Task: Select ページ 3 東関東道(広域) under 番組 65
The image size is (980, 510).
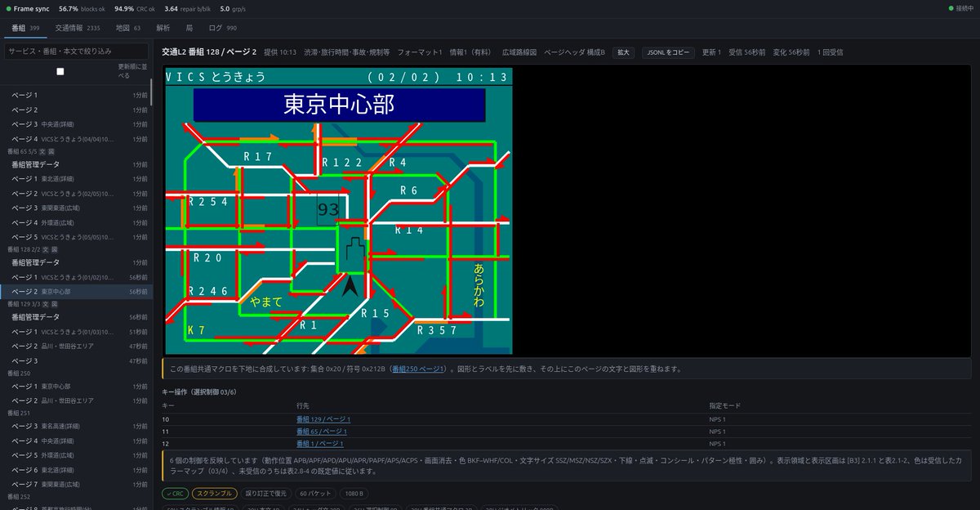Action: point(75,208)
